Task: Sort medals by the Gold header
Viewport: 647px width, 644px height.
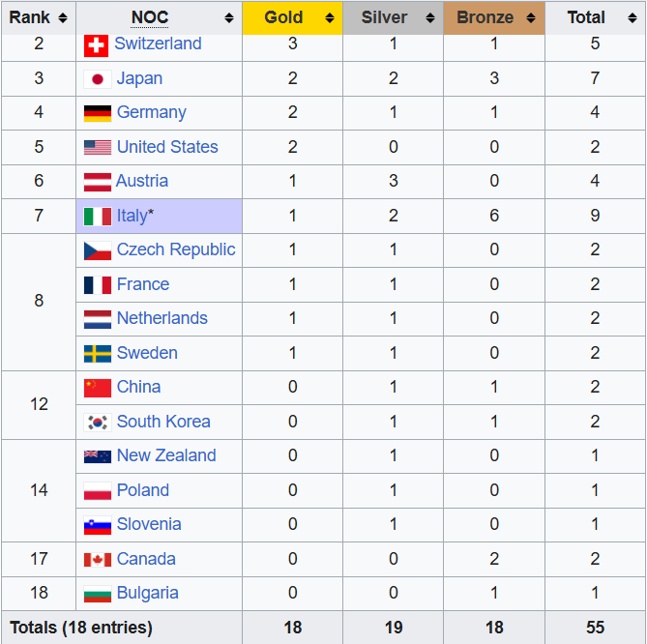Action: [x=283, y=17]
